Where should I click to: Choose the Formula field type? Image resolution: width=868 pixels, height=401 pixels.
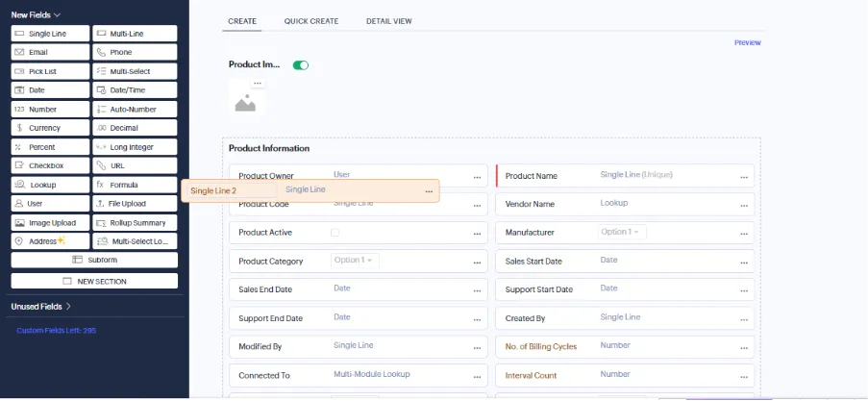tap(135, 185)
